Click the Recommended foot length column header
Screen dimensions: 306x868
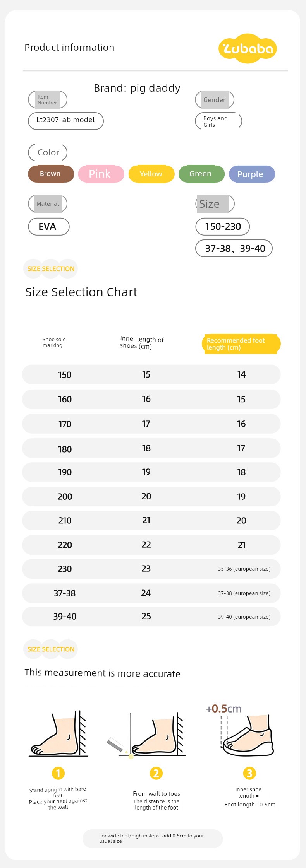(x=241, y=344)
